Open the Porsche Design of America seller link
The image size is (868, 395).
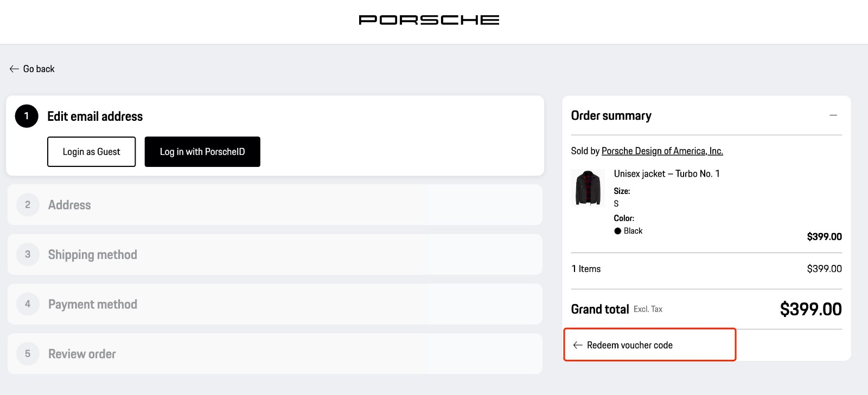pos(662,151)
